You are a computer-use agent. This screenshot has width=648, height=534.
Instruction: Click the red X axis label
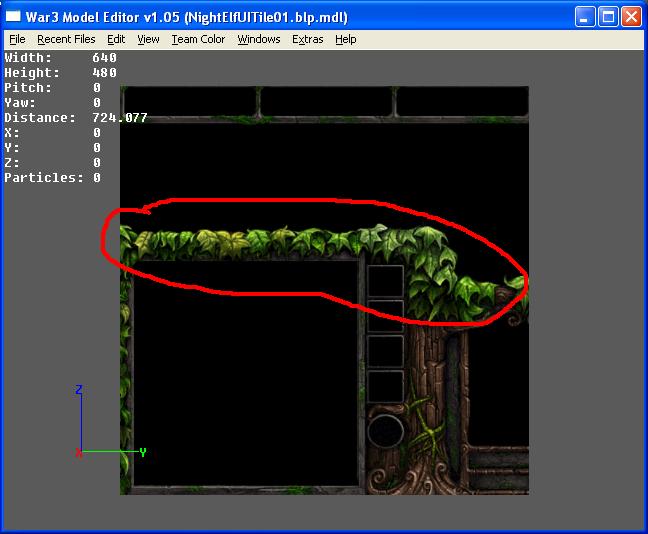pos(79,453)
